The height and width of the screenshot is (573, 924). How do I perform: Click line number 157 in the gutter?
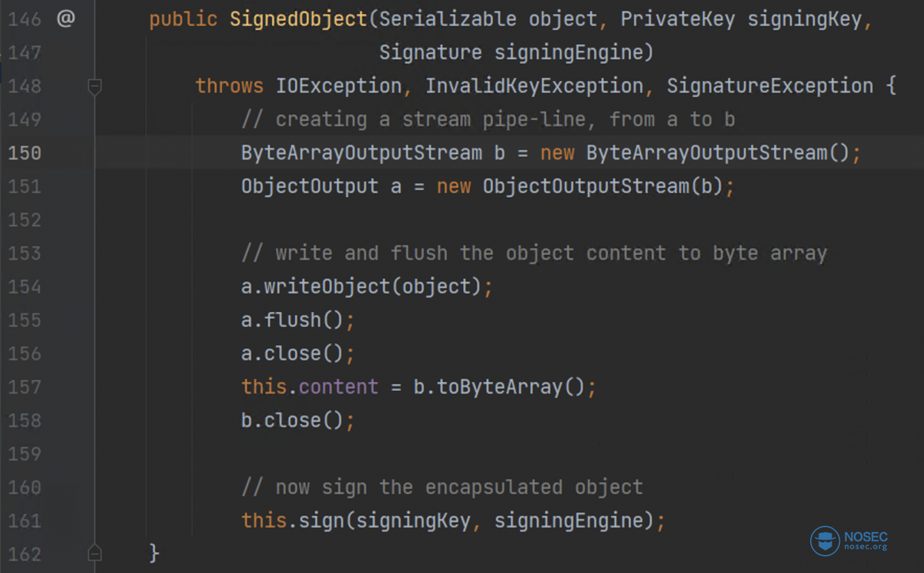point(24,387)
